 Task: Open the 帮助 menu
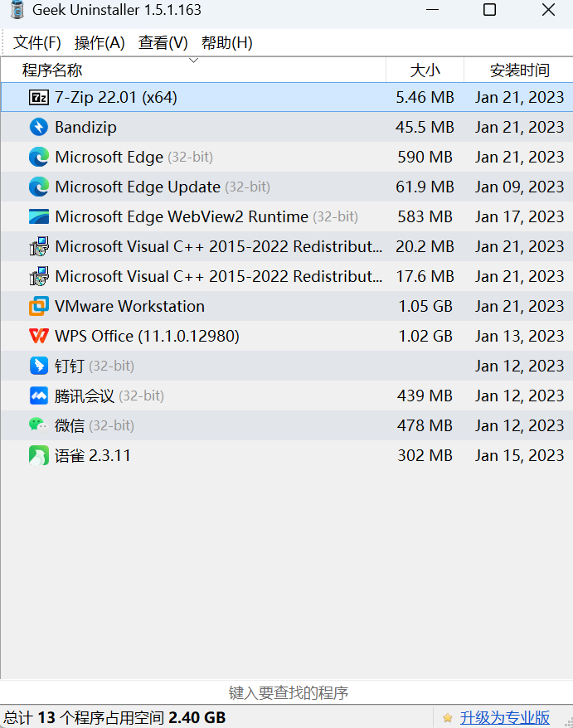point(226,41)
